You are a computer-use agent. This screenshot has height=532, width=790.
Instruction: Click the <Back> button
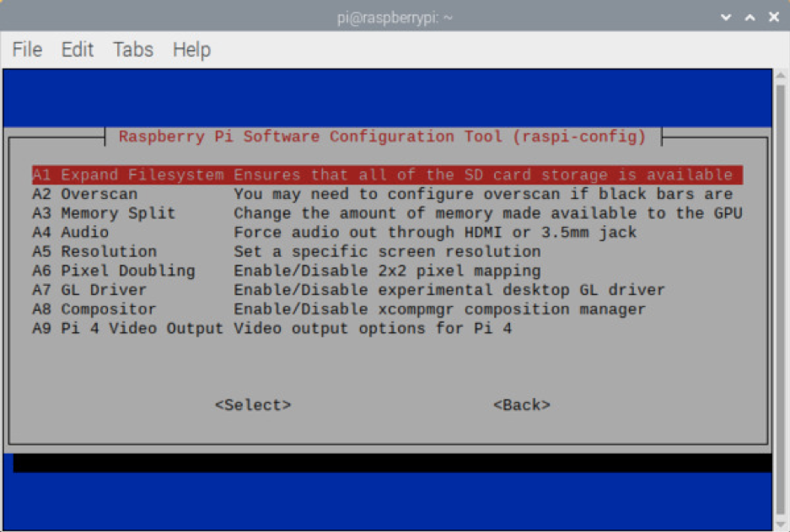(x=521, y=405)
